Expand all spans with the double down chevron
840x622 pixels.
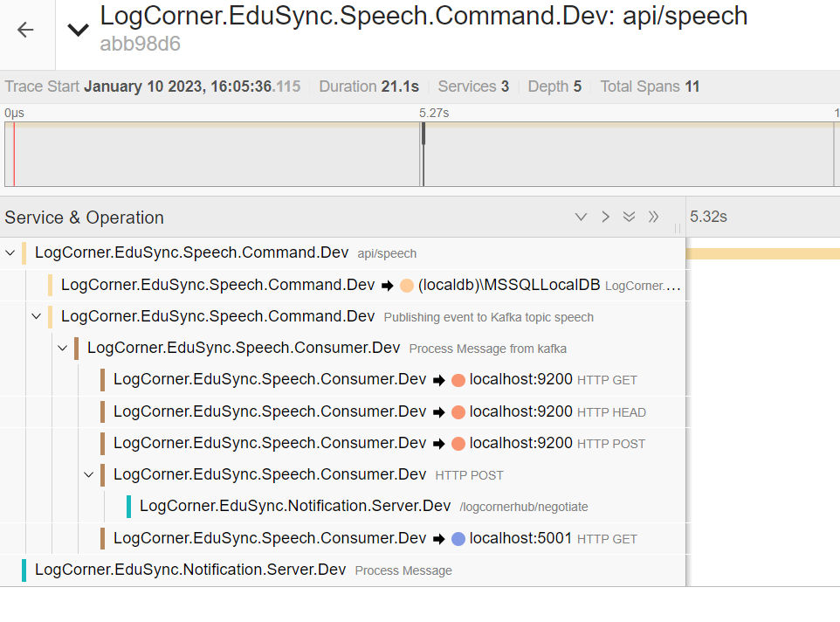(629, 217)
